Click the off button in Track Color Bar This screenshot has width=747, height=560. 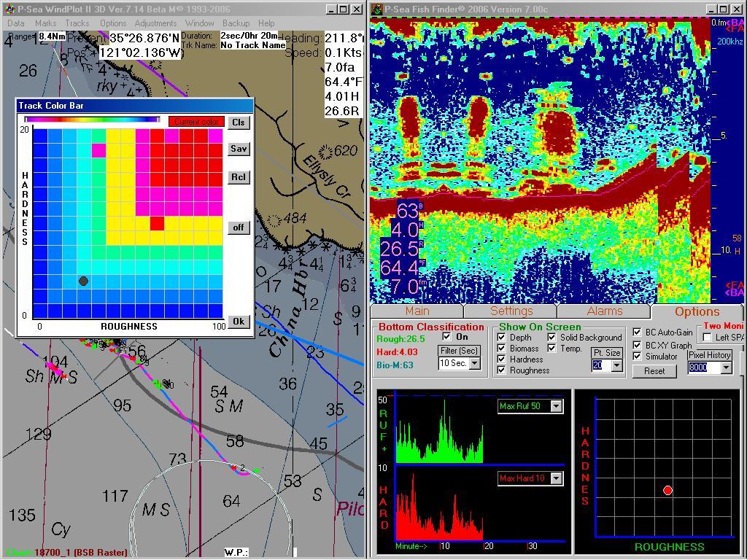pos(239,227)
